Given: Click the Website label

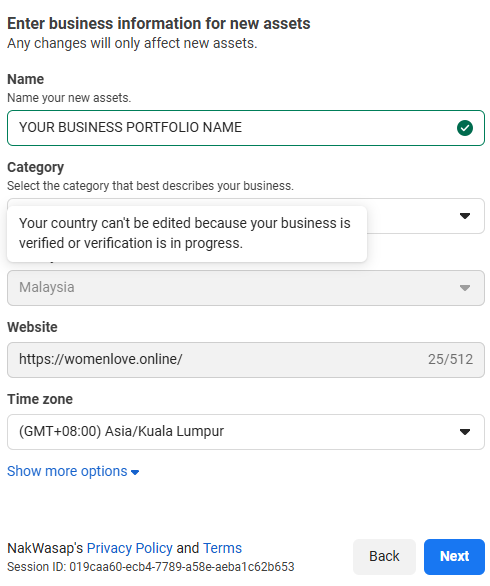Looking at the screenshot, I should [x=32, y=327].
